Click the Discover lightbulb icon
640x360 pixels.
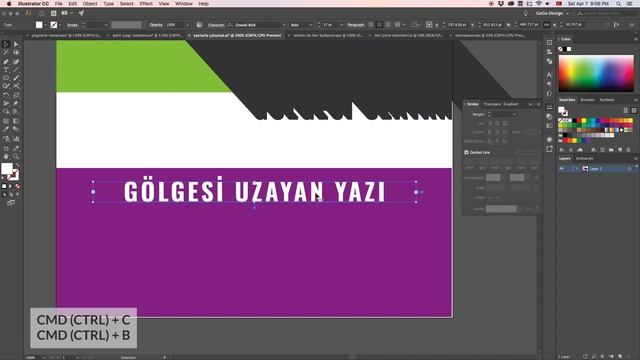click(526, 13)
